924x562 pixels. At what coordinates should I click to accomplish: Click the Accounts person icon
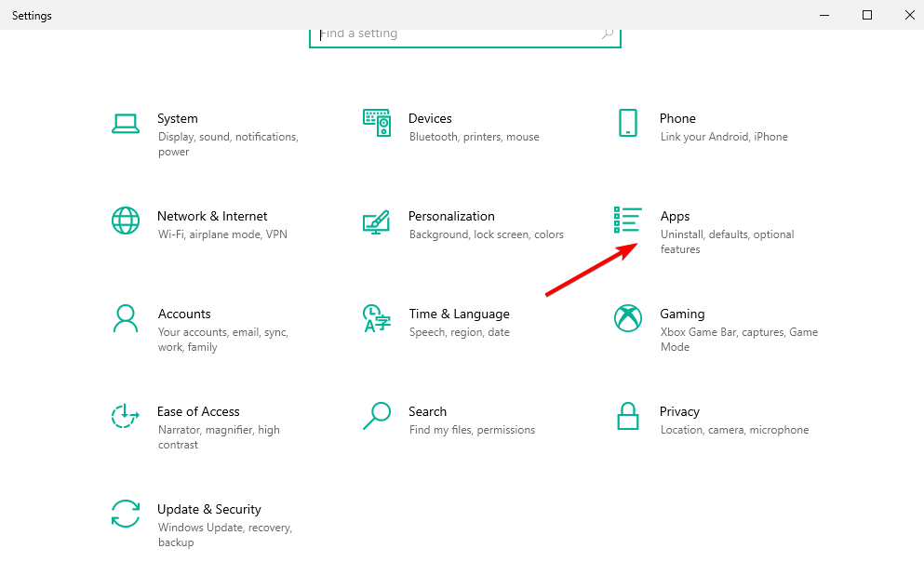point(126,318)
